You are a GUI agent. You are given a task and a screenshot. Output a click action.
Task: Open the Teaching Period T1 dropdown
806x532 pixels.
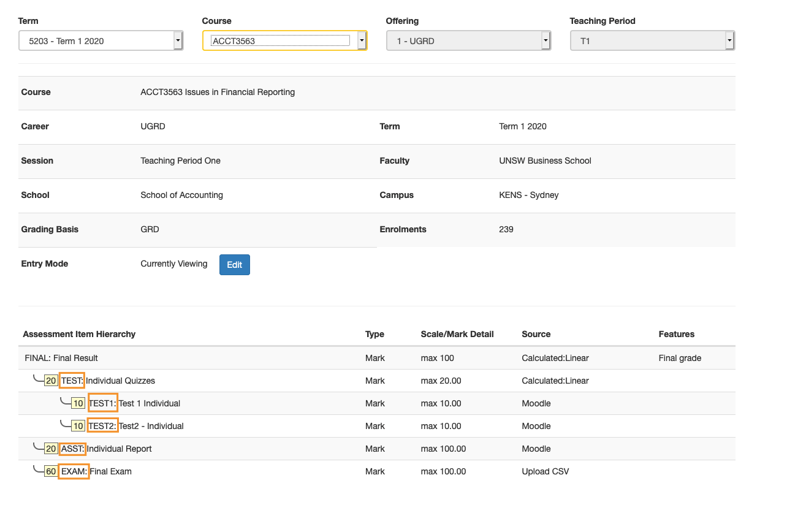click(652, 41)
